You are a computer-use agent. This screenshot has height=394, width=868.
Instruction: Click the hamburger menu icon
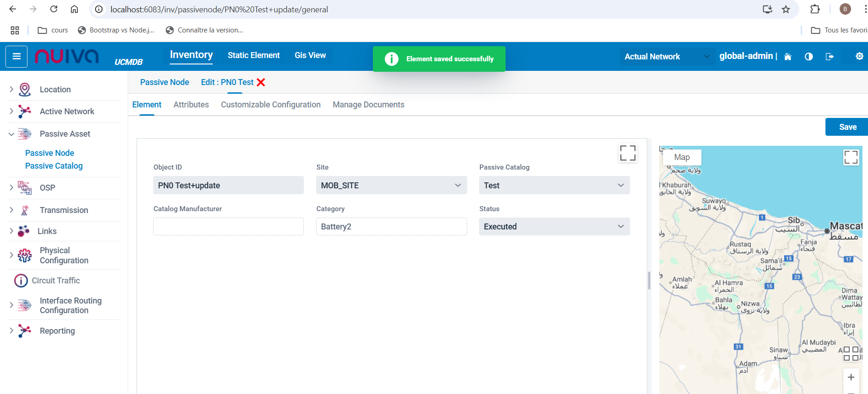16,57
